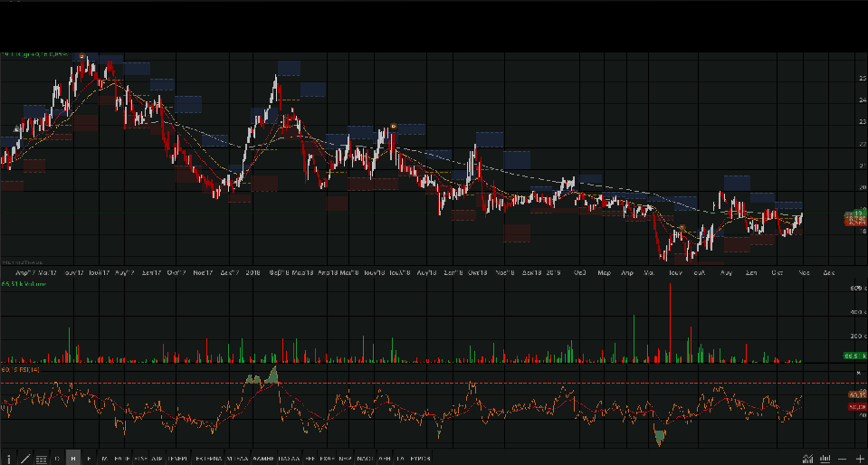
Task: Click the bar-chart style icon at bottom right
Action: 825,459
